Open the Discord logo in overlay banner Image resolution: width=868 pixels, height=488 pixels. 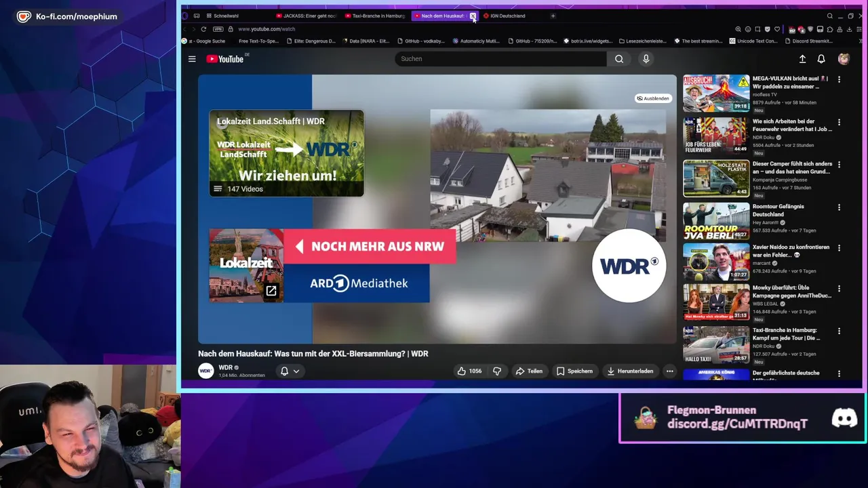click(844, 418)
